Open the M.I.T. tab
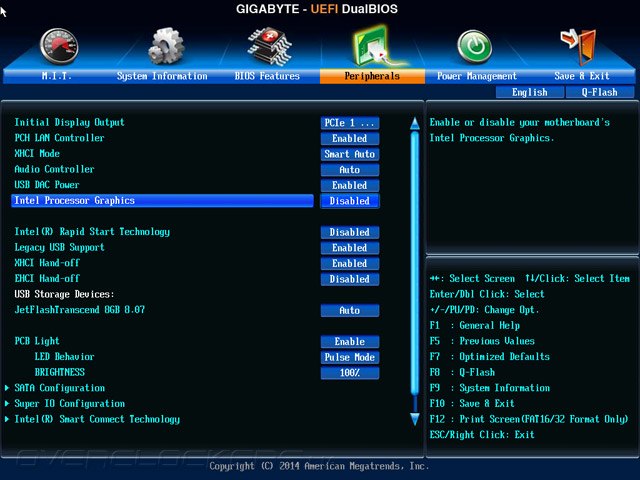 tap(57, 76)
